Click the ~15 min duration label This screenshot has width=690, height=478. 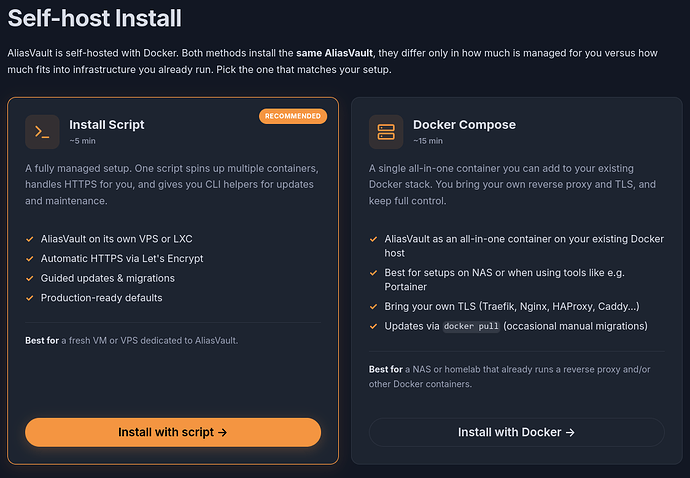point(428,141)
